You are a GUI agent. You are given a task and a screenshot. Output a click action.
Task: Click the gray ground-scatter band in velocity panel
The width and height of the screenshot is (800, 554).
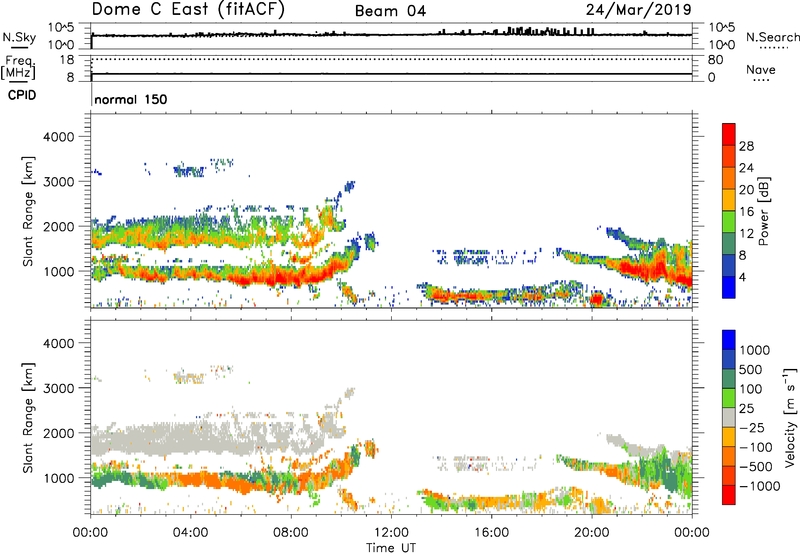[x=204, y=439]
